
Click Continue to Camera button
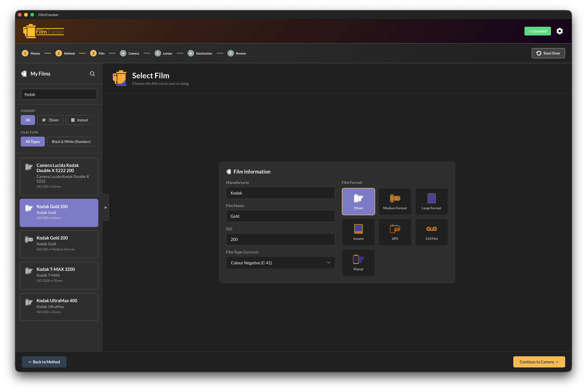click(539, 362)
